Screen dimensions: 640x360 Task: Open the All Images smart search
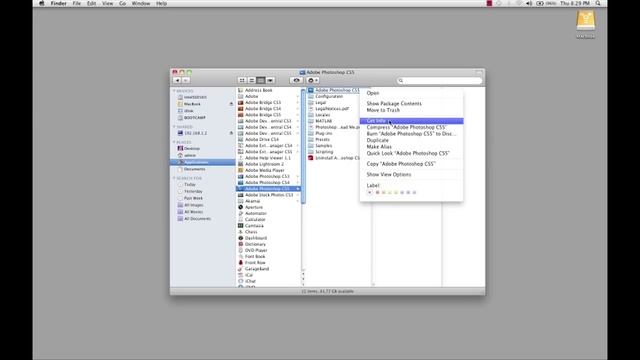point(193,205)
